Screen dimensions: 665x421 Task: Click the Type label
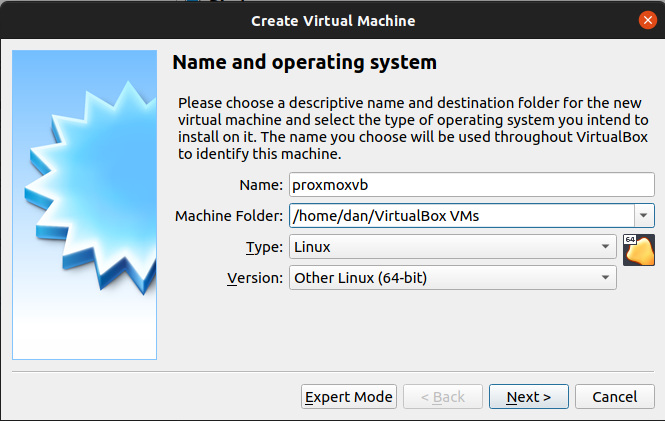point(264,247)
